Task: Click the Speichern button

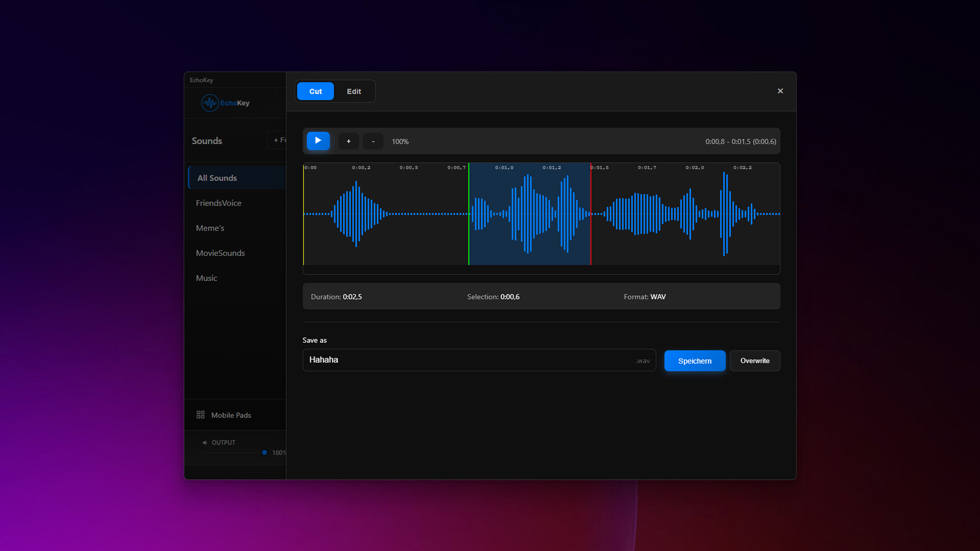Action: click(x=694, y=361)
